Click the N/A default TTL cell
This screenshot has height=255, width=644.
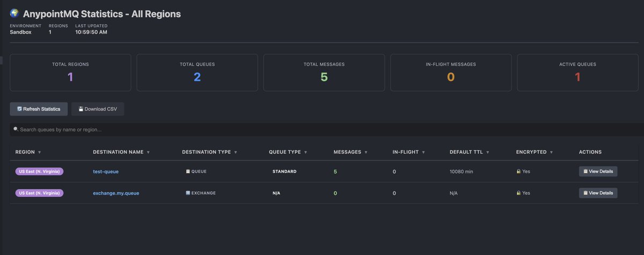pos(453,193)
